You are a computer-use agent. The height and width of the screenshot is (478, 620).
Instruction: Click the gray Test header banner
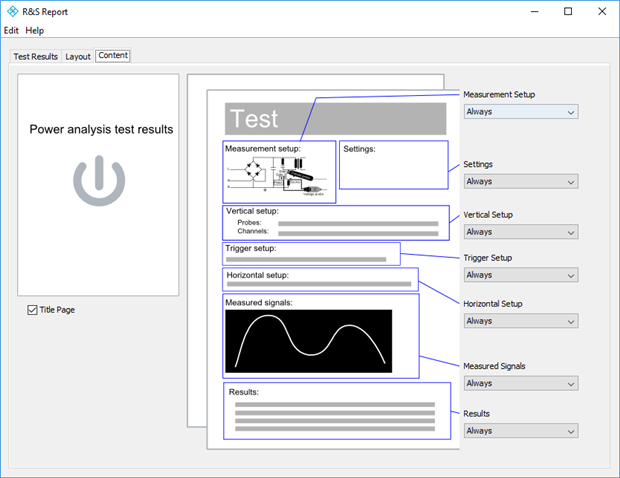(335, 119)
